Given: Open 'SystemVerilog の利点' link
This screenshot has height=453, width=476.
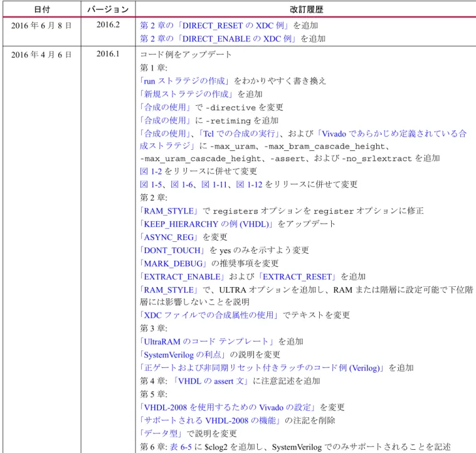Looking at the screenshot, I should tap(182, 355).
